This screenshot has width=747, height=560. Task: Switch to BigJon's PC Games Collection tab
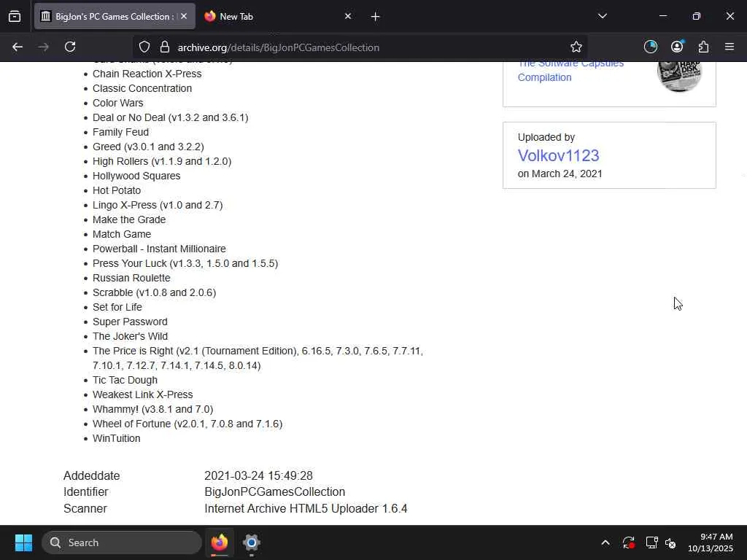pos(115,16)
